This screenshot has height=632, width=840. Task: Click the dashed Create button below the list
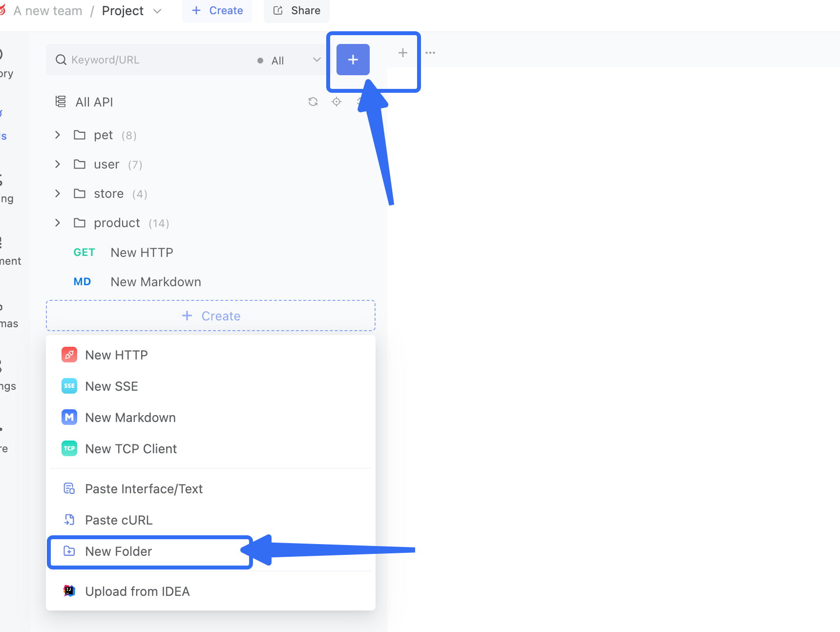[x=210, y=316]
